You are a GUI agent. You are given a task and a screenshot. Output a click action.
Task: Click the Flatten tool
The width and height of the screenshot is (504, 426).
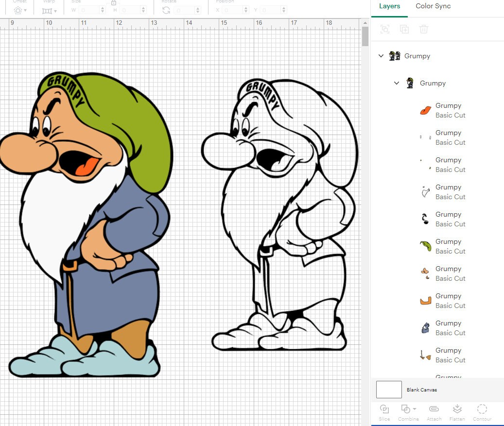[x=457, y=413]
